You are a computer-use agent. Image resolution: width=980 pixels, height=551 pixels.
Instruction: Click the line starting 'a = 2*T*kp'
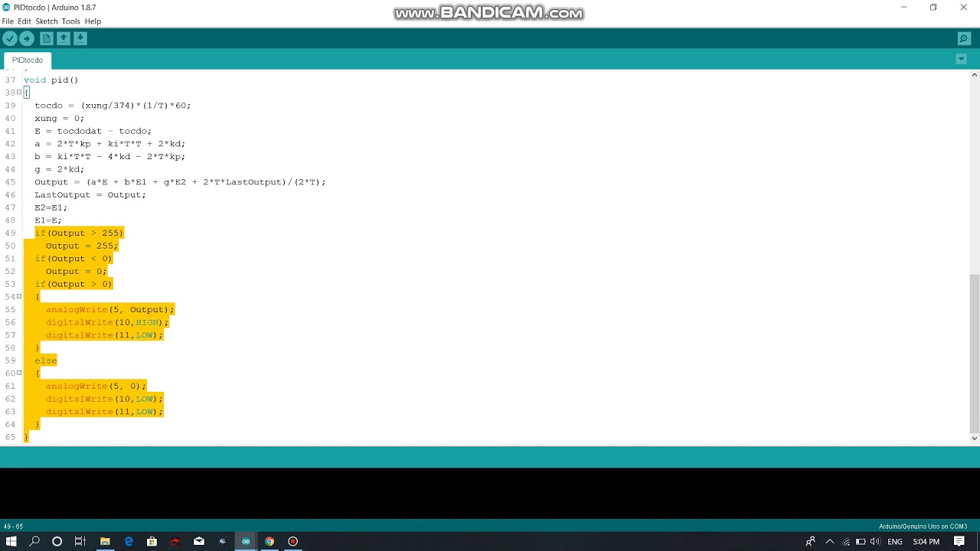pos(109,144)
